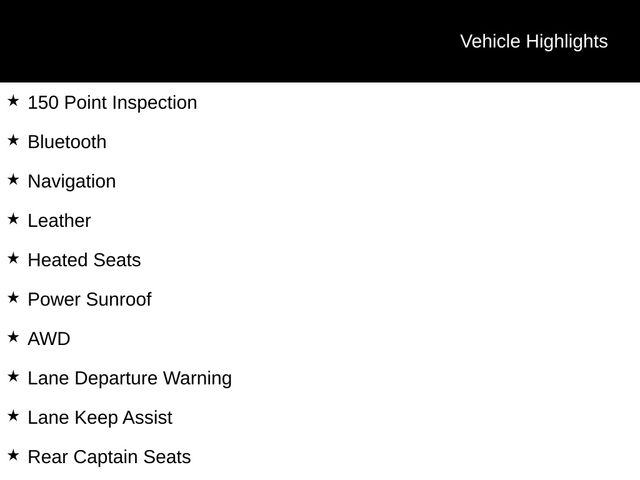Select the Navigation highlight text
Image resolution: width=640 pixels, height=480 pixels.
tap(71, 182)
